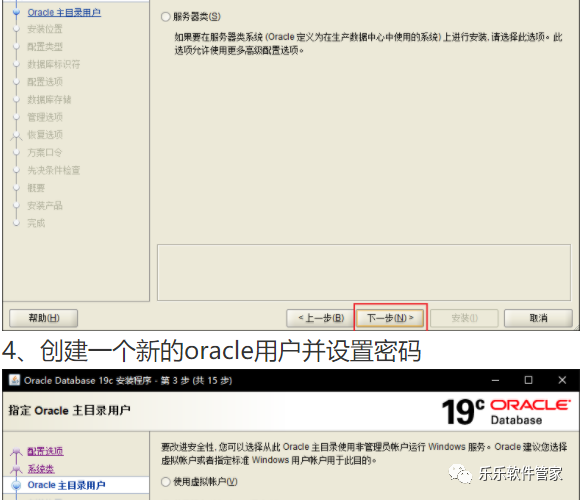
Task: Click the 方案口令 step in sidebar
Action: pyautogui.click(x=45, y=152)
